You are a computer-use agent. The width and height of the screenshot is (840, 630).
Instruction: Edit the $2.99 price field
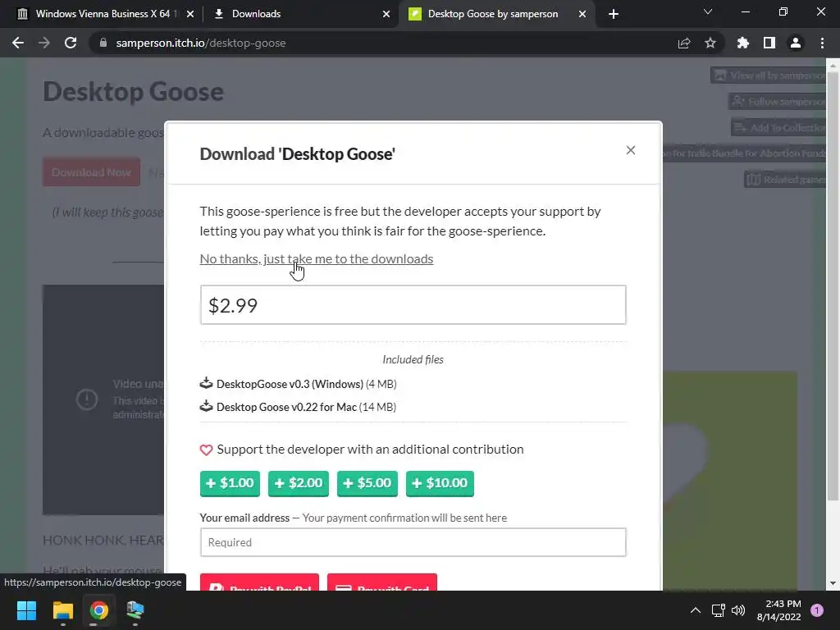click(413, 305)
